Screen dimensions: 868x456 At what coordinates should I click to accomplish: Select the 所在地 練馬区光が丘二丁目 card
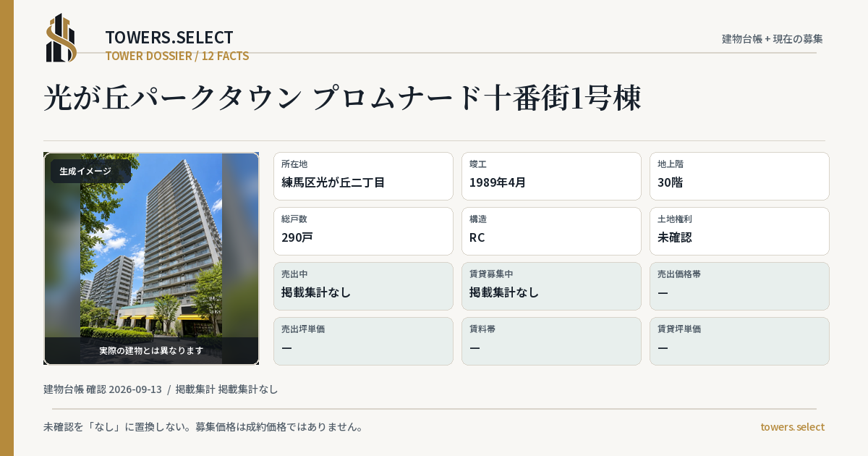363,176
